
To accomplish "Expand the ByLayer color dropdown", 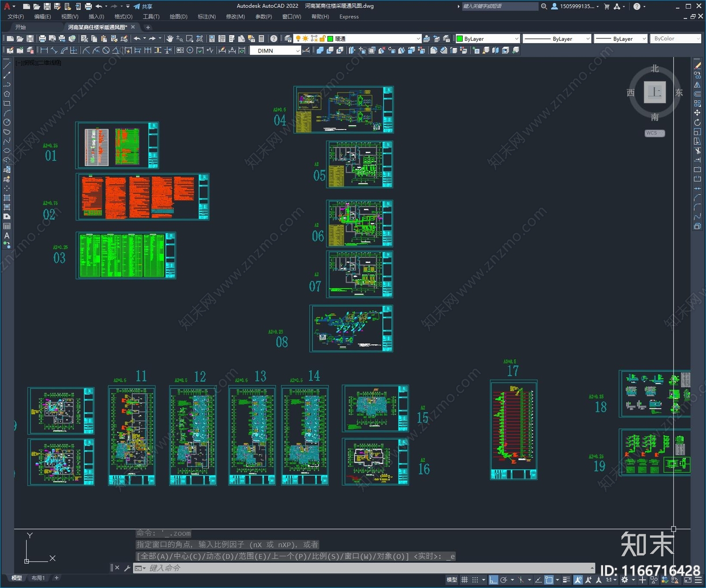I will tap(516, 39).
